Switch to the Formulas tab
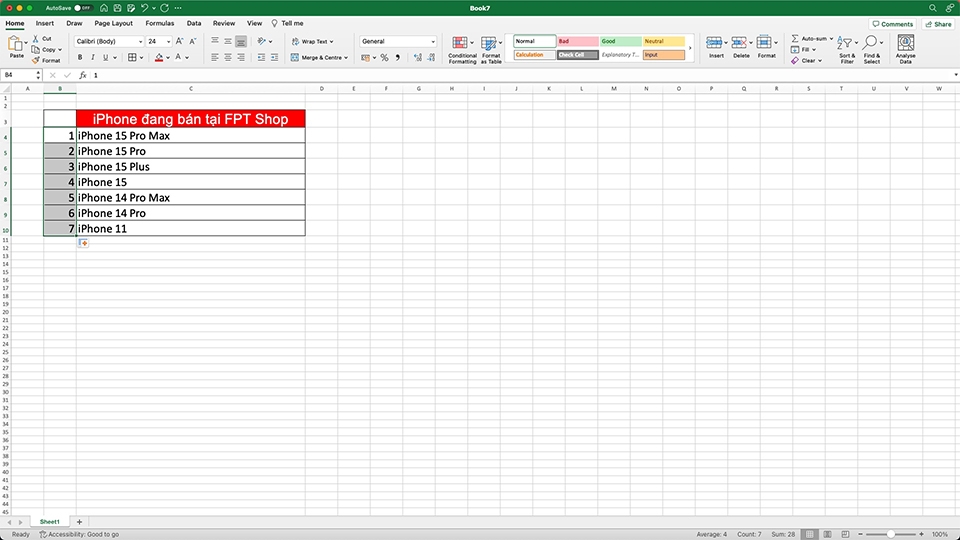The width and height of the screenshot is (960, 540). pos(160,23)
